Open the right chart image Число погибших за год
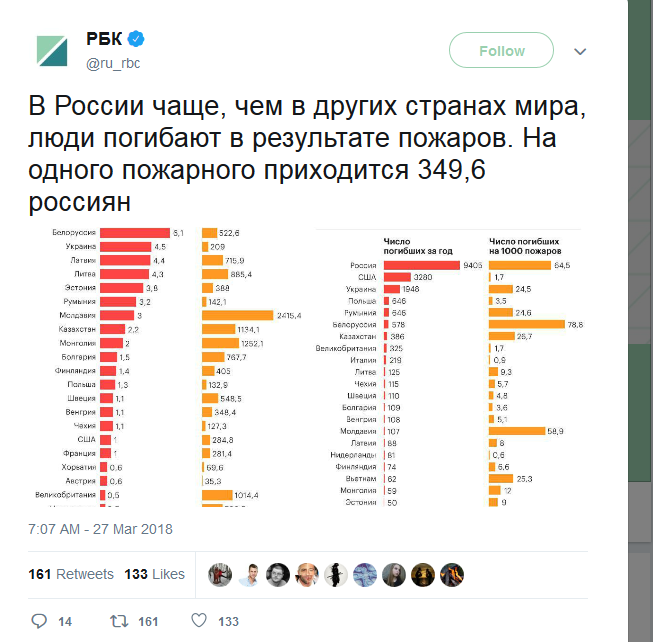This screenshot has width=653, height=642. point(449,367)
